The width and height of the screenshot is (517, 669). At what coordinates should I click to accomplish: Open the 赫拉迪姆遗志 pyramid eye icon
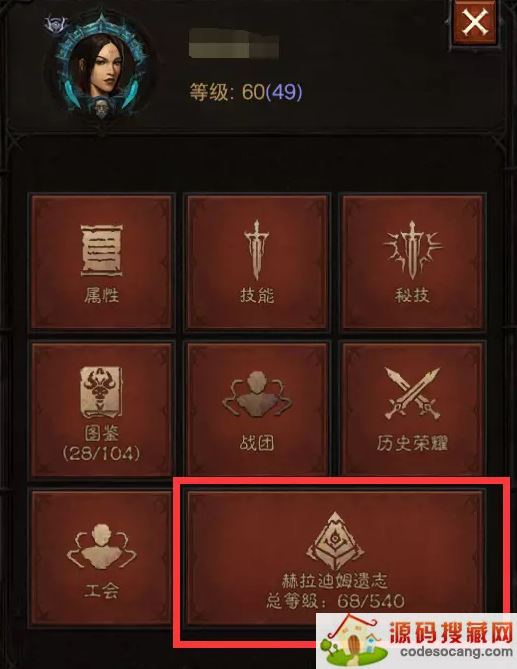(x=335, y=541)
